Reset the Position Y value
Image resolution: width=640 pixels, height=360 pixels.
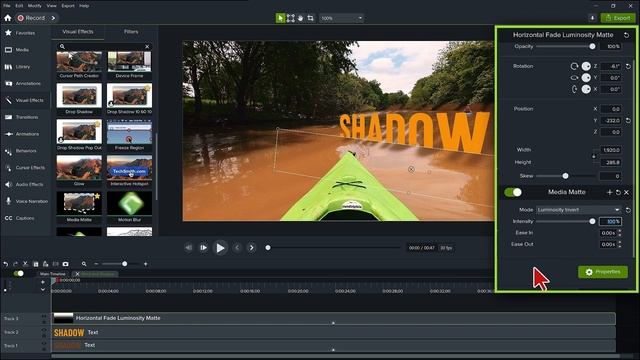click(x=628, y=120)
